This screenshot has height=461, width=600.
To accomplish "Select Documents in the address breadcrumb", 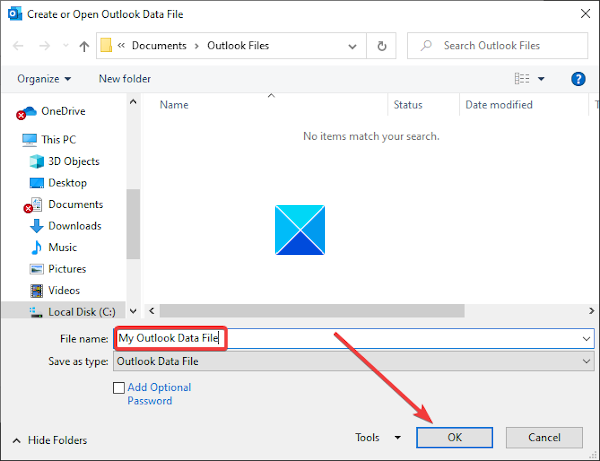I will [159, 46].
